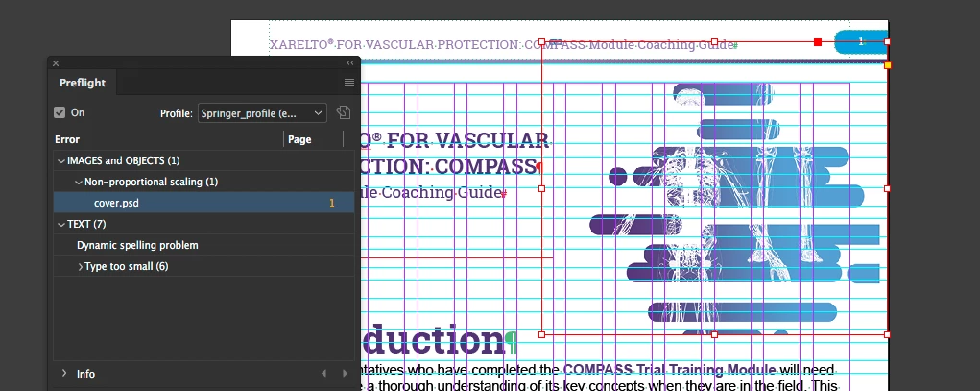Collapse the TEXT (7) category
The image size is (980, 391).
click(61, 224)
